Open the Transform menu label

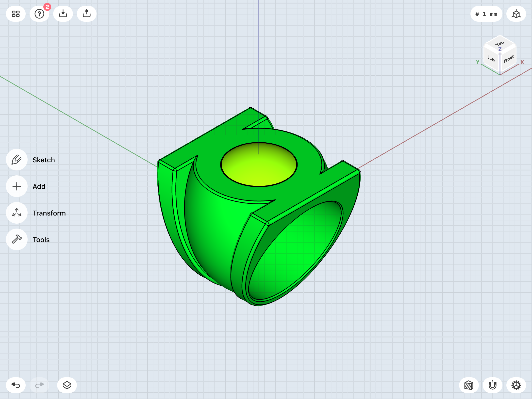49,213
